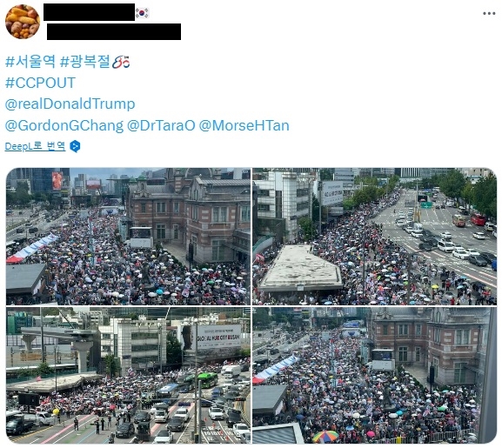Visit the @DrTaraO profile mention
The image size is (502, 448).
[161, 125]
